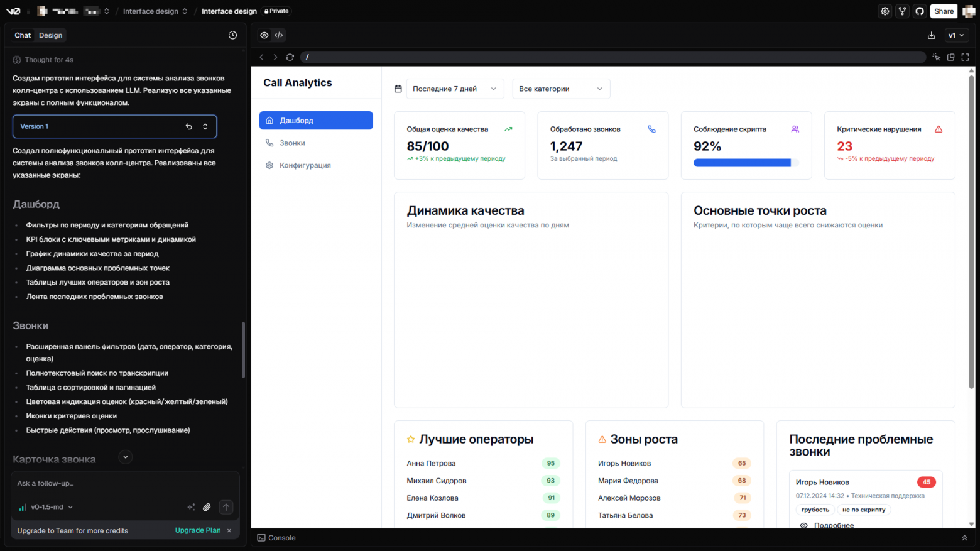Open the GitHub integration icon
The height and width of the screenshot is (551, 980).
click(x=920, y=11)
